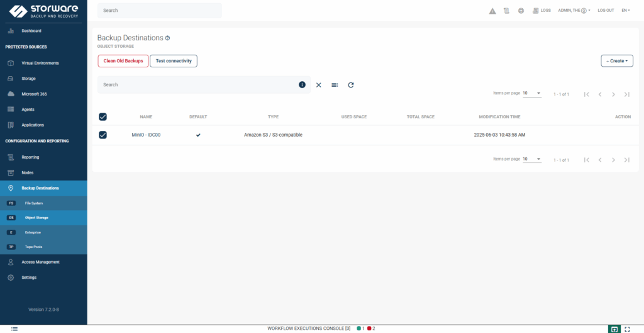
Task: Go to Virtual Environments in sidebar
Action: (x=40, y=63)
